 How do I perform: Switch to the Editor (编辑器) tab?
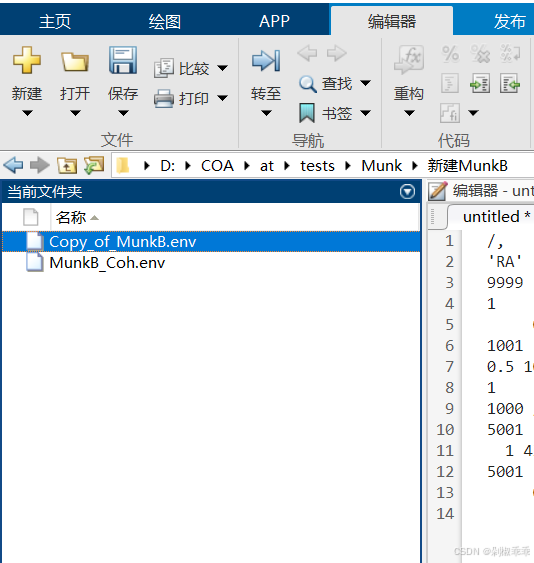pos(392,21)
